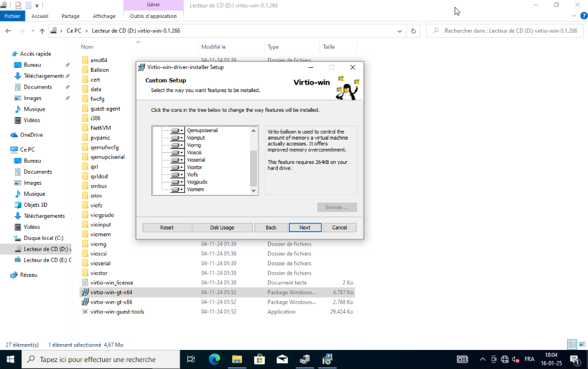Open feature dropdown for Viomem

tap(177, 189)
